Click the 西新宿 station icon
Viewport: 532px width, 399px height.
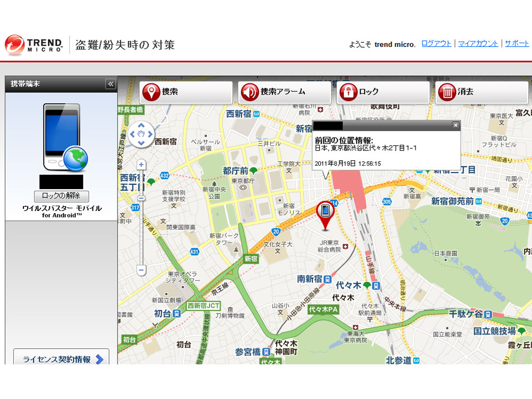click(x=256, y=114)
